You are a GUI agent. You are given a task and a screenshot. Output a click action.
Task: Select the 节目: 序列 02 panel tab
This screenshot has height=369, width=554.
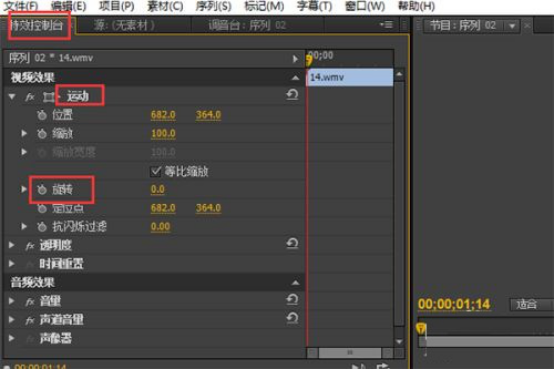463,26
